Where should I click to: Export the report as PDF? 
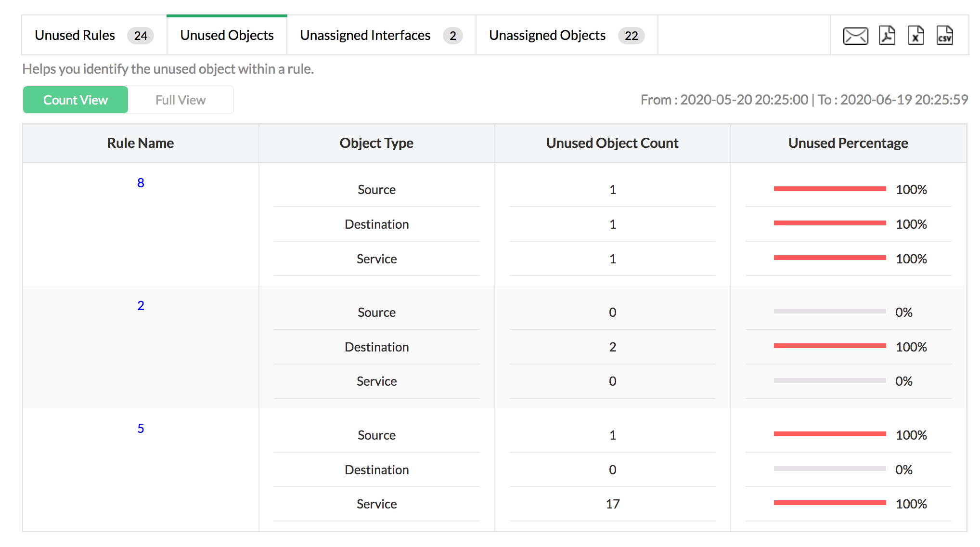[887, 35]
